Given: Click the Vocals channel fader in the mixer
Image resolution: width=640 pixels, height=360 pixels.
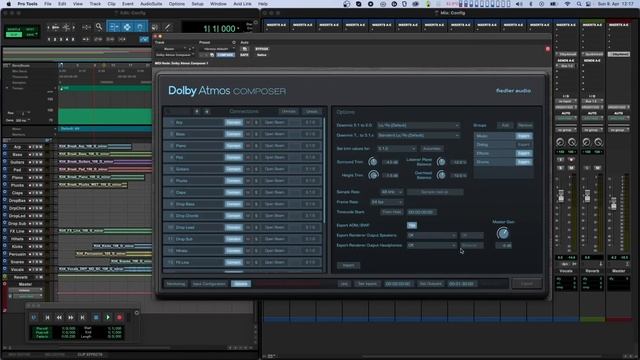Looking at the screenshot, I should click(561, 197).
